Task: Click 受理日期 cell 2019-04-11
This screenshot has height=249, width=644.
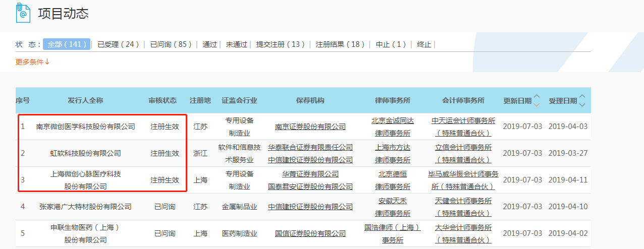Action: (568, 180)
